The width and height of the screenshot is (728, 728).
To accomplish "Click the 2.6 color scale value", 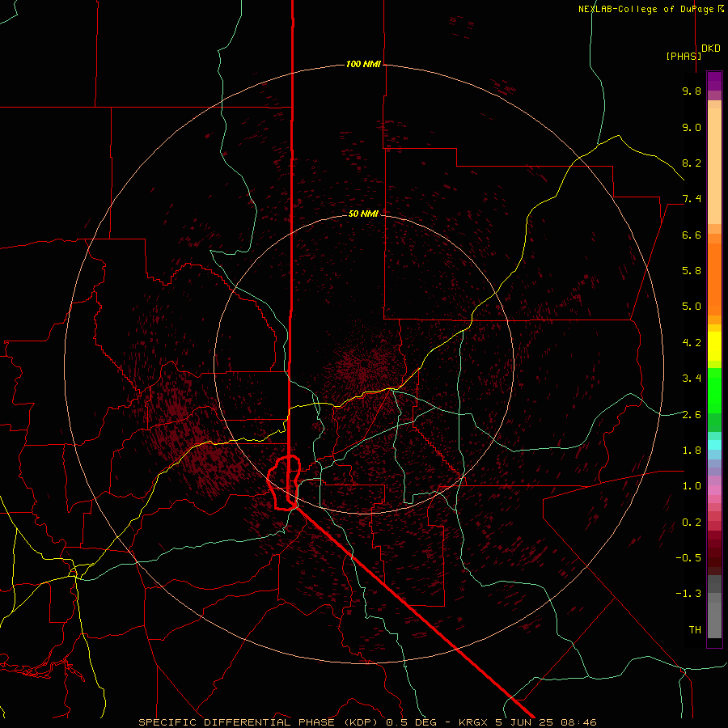I will pos(692,415).
